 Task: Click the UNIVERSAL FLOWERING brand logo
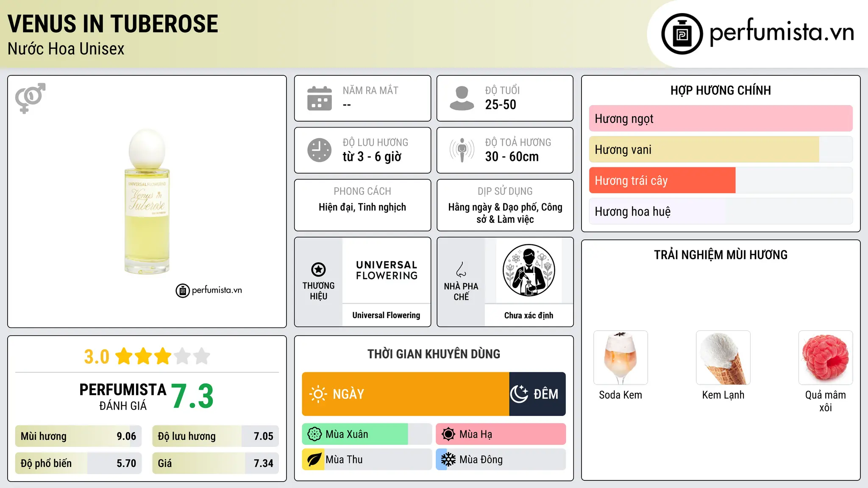[387, 270]
